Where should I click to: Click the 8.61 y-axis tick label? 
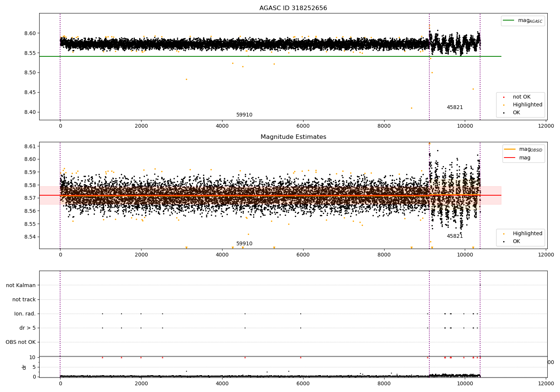coord(30,146)
